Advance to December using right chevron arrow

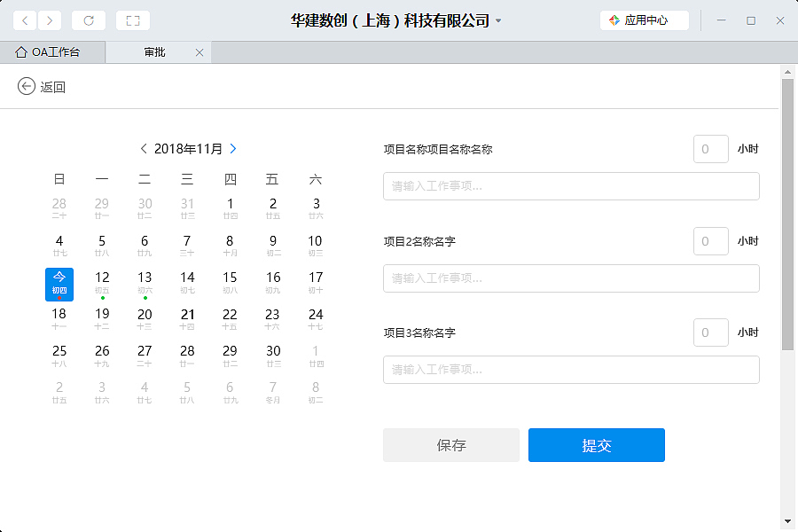(232, 148)
